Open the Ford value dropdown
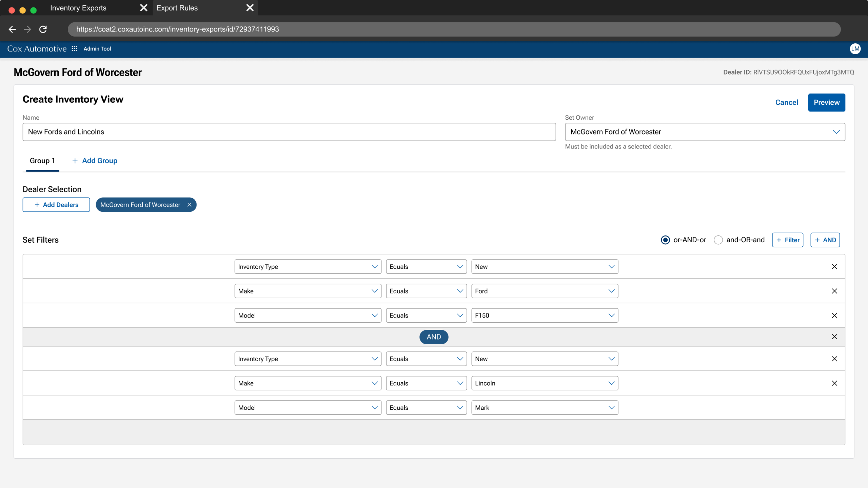 point(545,291)
